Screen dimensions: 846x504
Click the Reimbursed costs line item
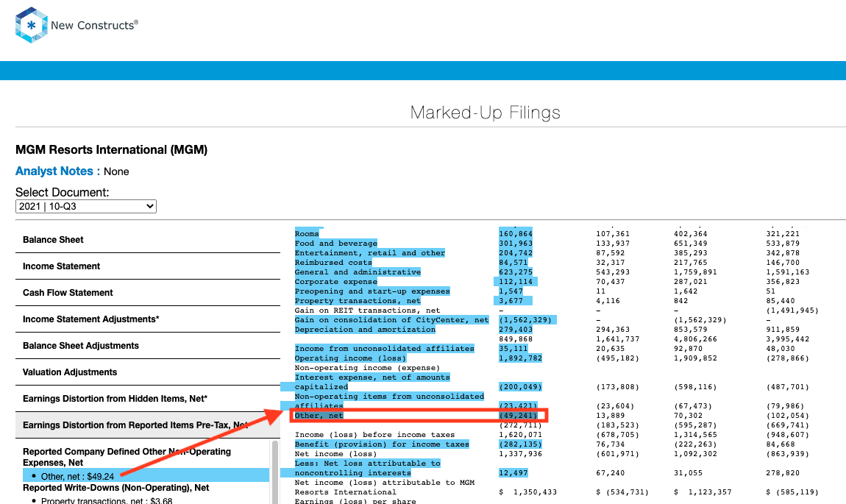[x=333, y=263]
